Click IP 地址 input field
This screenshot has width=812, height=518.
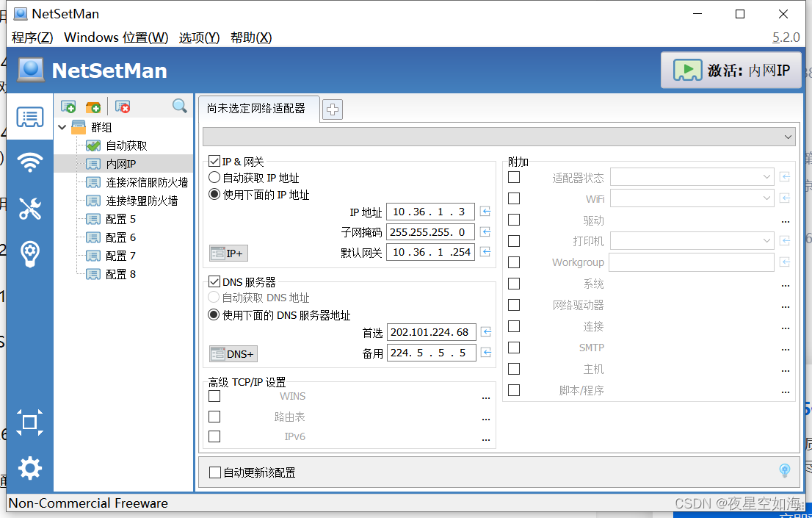coord(430,212)
